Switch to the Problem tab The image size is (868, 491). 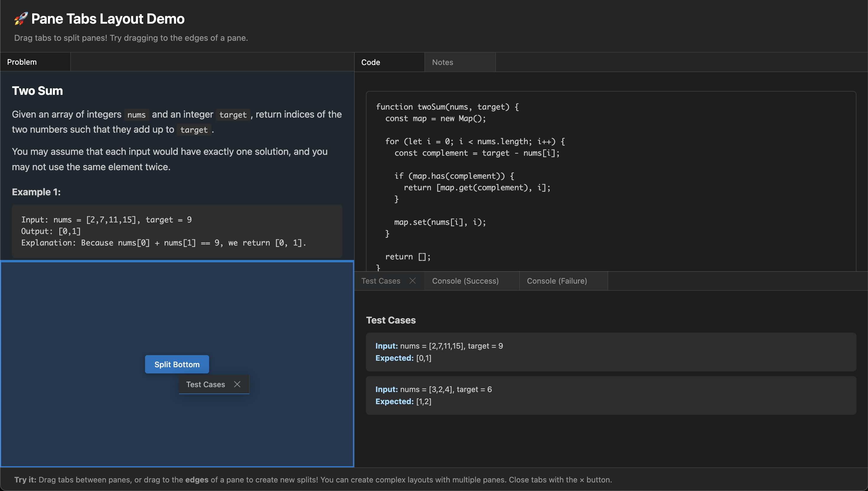22,62
